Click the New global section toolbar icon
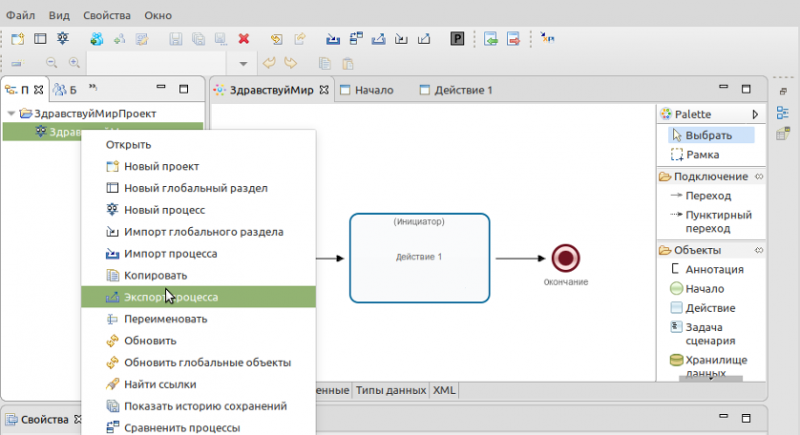 pyautogui.click(x=40, y=39)
